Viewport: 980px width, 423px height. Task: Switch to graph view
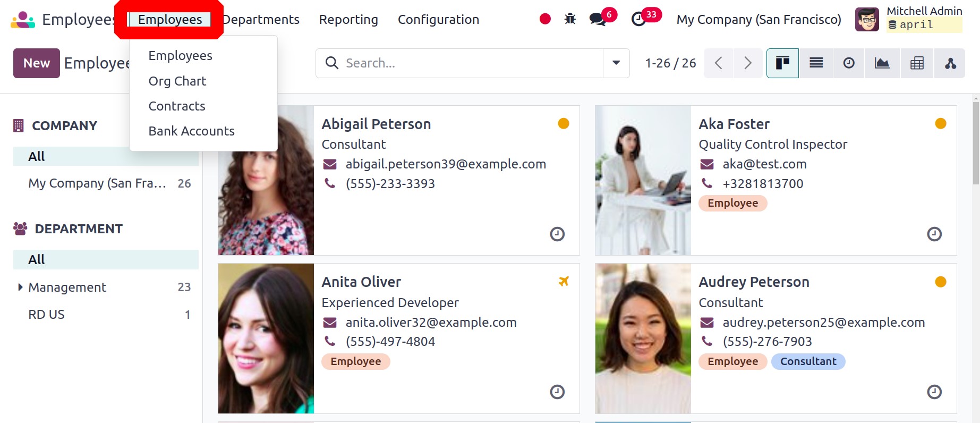(x=882, y=63)
